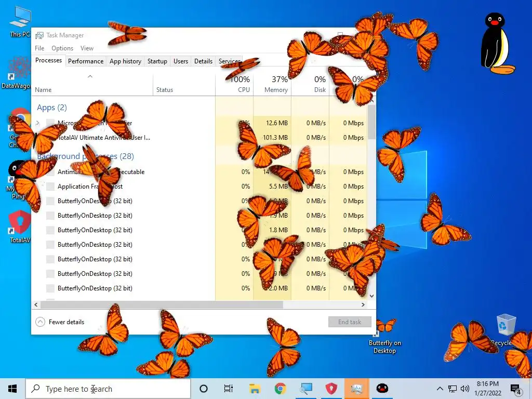Click the horizontal scrollbar left arrow
This screenshot has height=399, width=532.
click(36, 304)
